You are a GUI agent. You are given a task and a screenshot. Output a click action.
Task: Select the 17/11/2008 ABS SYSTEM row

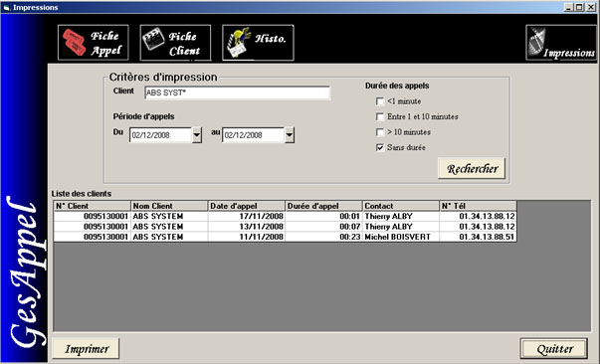coord(286,216)
